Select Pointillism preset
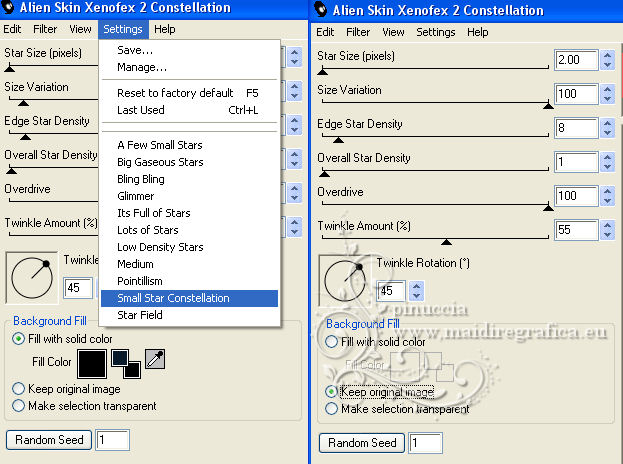 point(190,281)
